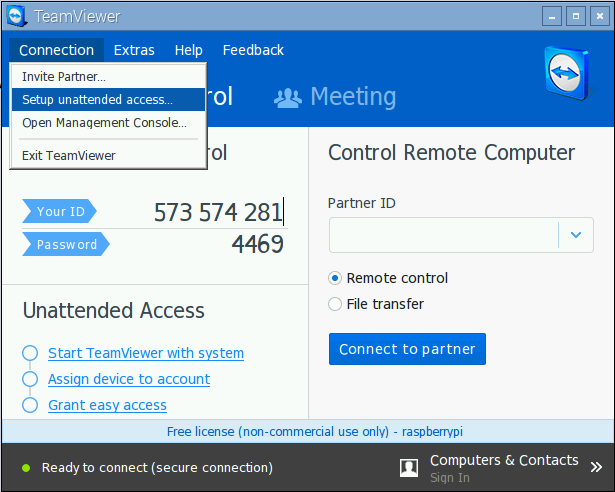The width and height of the screenshot is (615, 492).
Task: Select Exit TeamViewer from menu
Action: tap(108, 156)
